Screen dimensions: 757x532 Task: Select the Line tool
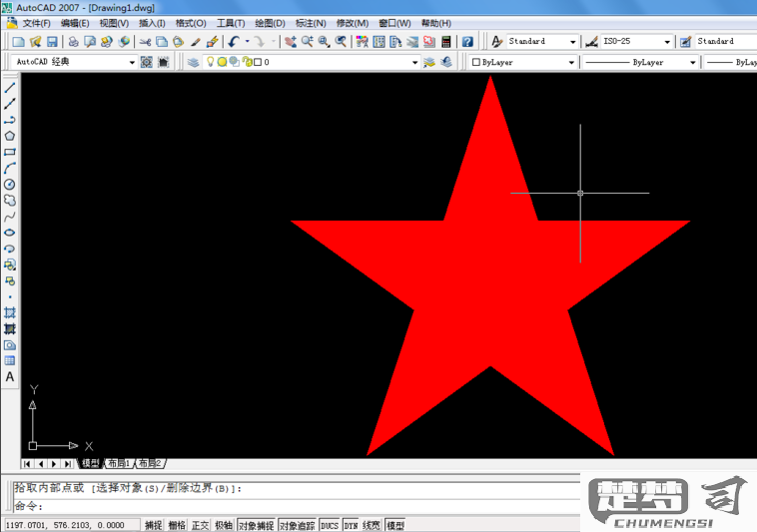click(x=10, y=87)
